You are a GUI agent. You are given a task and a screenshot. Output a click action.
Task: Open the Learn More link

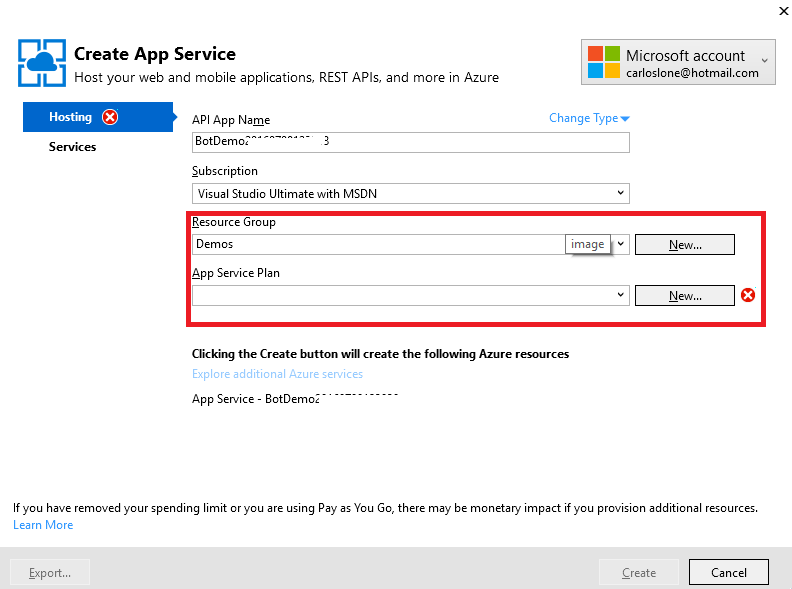[x=43, y=525]
